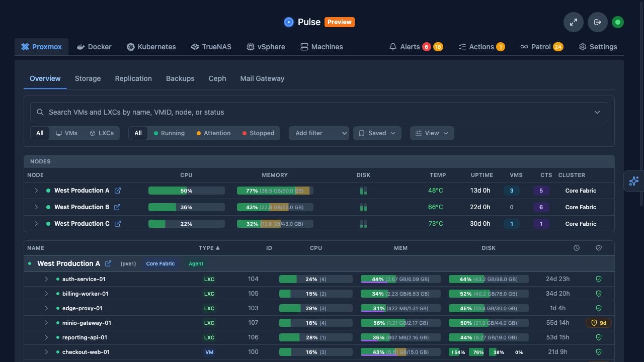
Task: Switch to the Backups tab
Action: click(180, 78)
